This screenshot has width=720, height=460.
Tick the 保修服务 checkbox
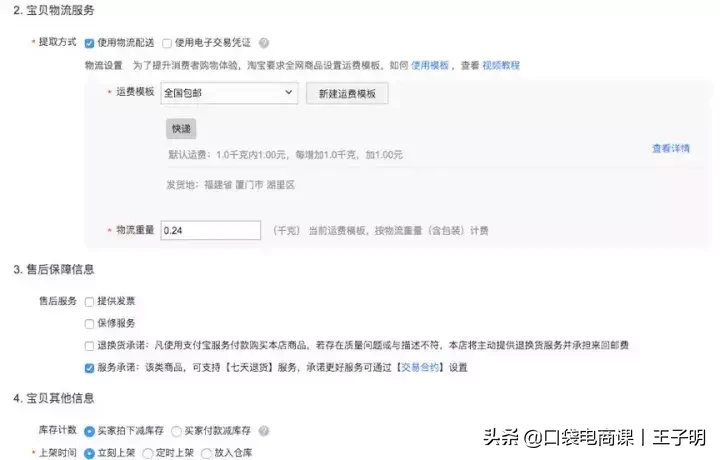(x=90, y=324)
